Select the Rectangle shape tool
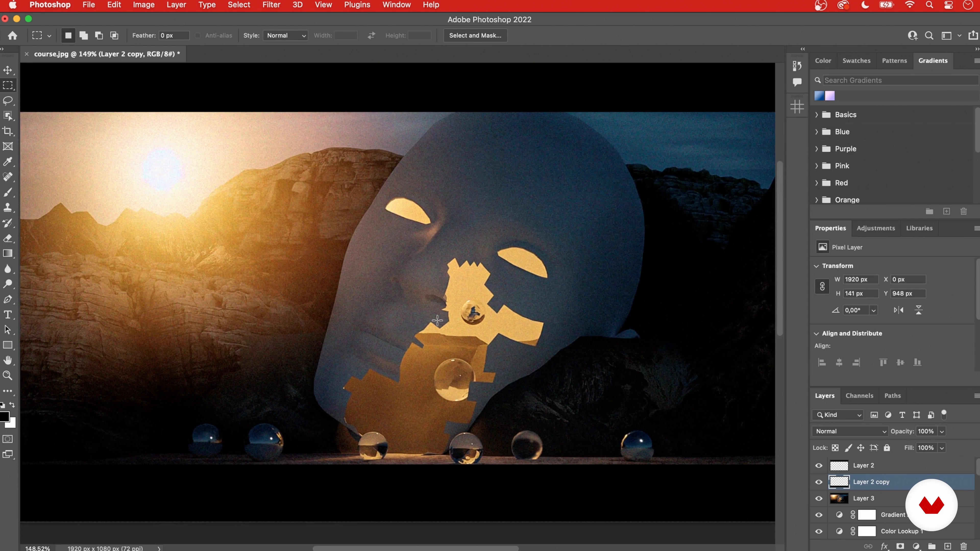The height and width of the screenshot is (551, 980). (x=8, y=345)
